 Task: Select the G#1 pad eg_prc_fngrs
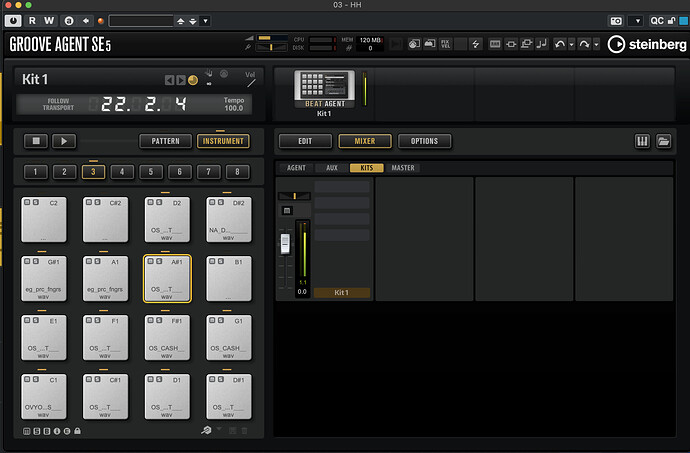pos(44,279)
